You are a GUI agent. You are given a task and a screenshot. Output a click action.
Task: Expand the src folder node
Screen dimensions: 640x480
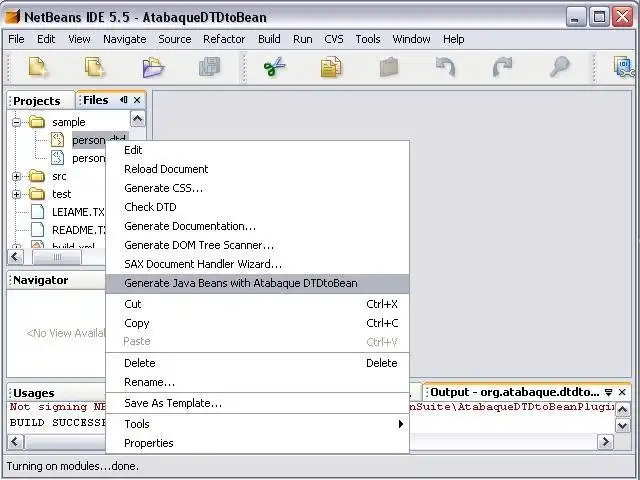coord(16,176)
